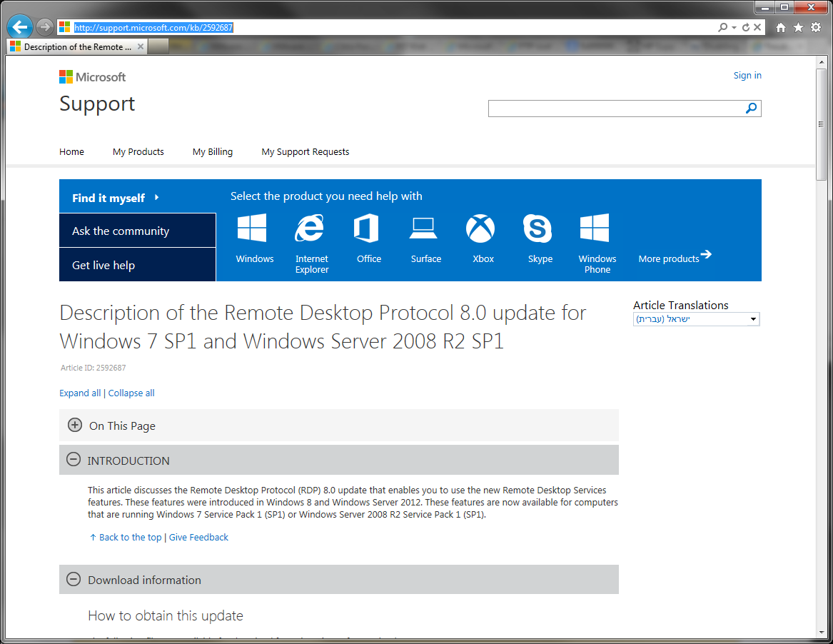
Task: Expand the On This Page section
Action: [75, 425]
